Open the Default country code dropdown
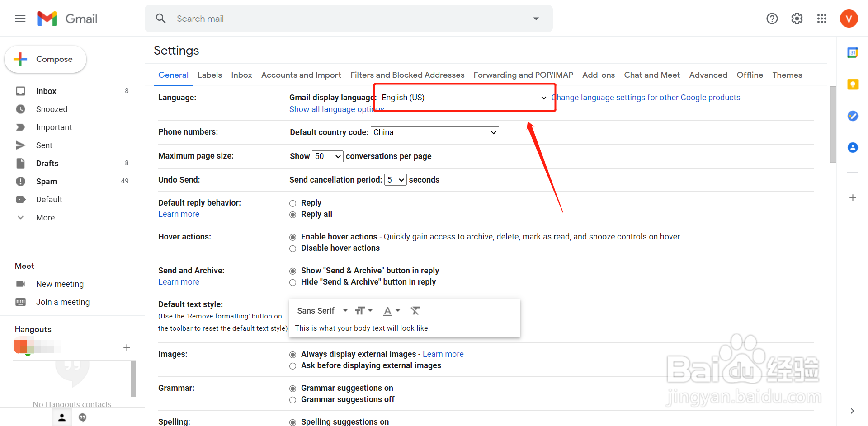The height and width of the screenshot is (426, 868). point(434,132)
